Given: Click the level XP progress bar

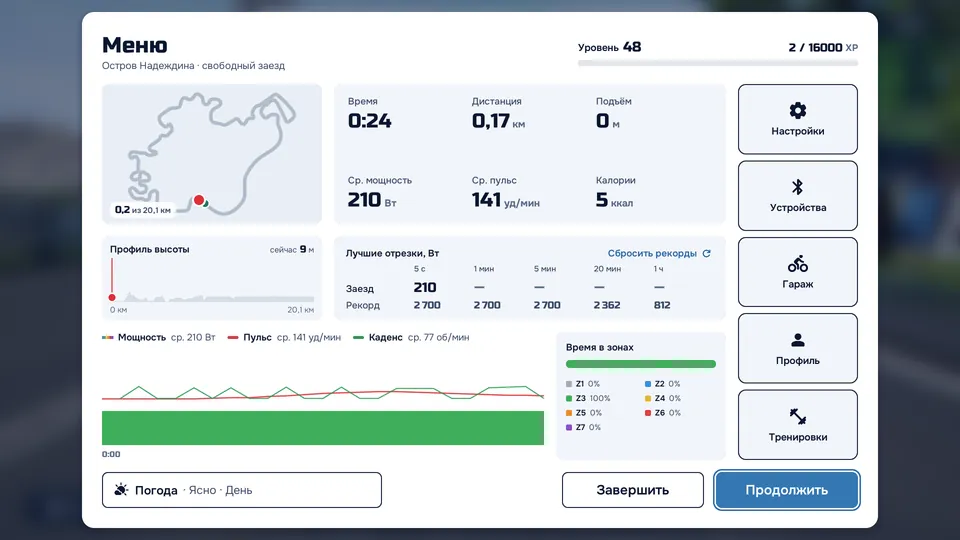Looking at the screenshot, I should (718, 63).
